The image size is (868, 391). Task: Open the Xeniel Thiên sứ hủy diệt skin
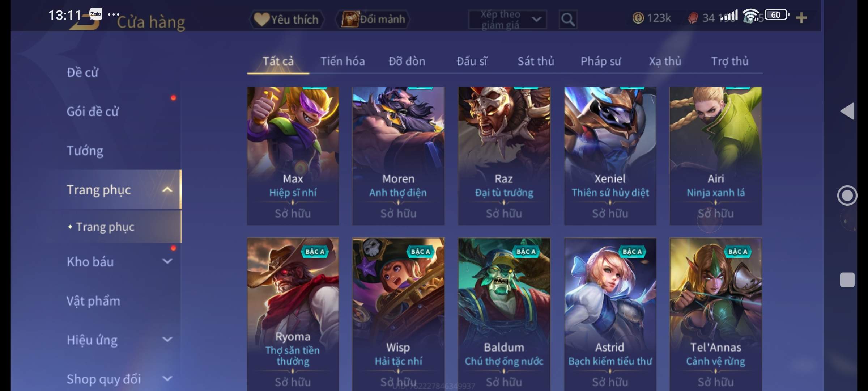pyautogui.click(x=610, y=156)
